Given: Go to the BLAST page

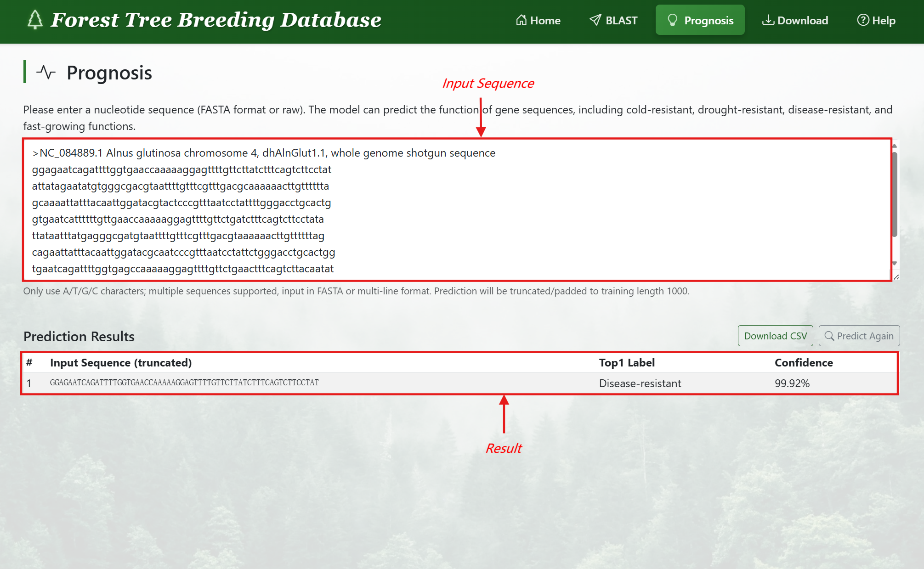Looking at the screenshot, I should [x=613, y=20].
